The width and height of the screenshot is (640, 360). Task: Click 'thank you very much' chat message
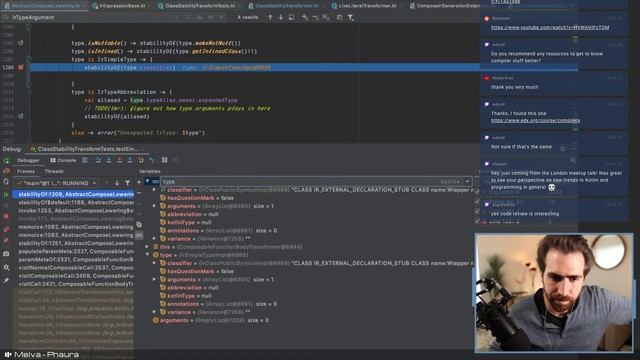(x=514, y=87)
